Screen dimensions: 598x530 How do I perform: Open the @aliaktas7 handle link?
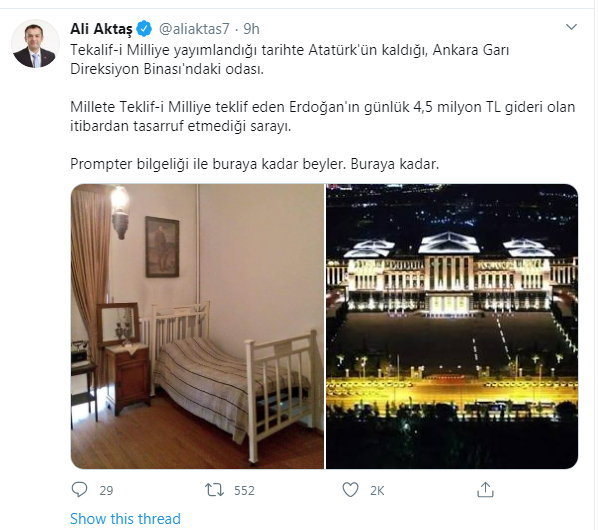(194, 29)
